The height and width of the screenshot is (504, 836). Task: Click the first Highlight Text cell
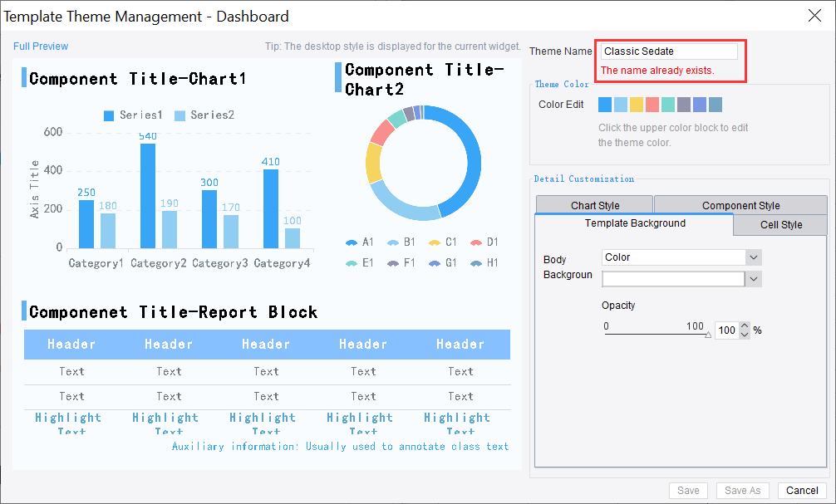(x=68, y=423)
